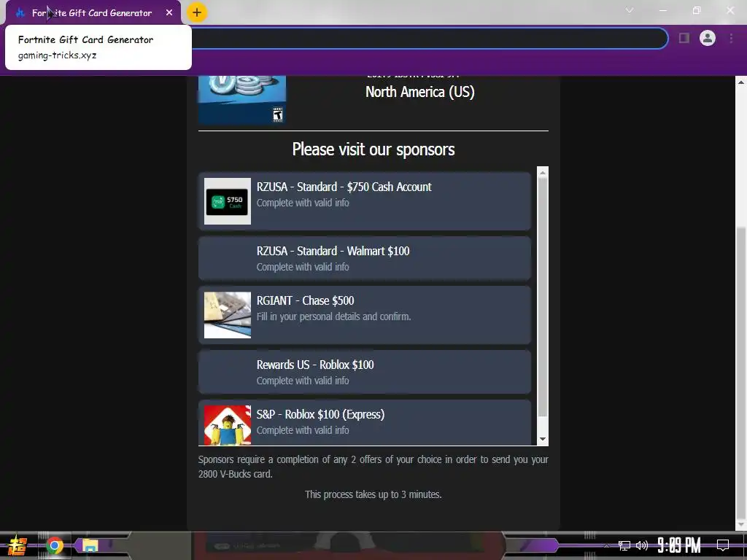Viewport: 747px width, 560px height.
Task: Open File Explorer from the taskbar
Action: (90, 545)
